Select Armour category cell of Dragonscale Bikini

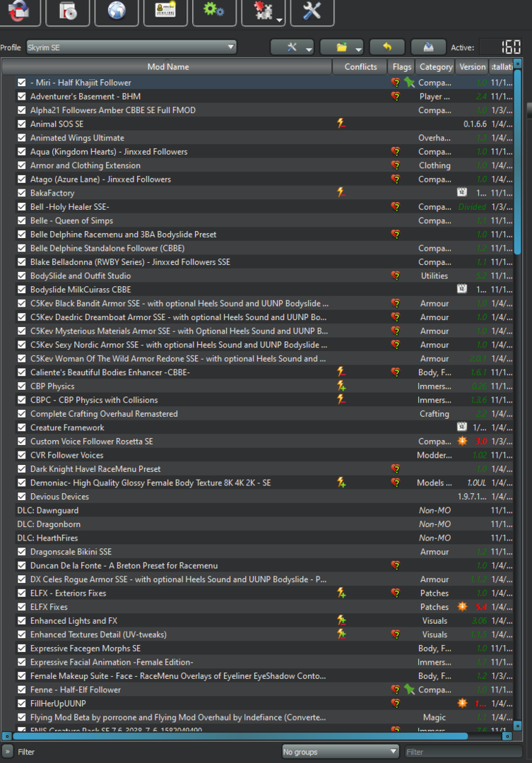click(x=435, y=552)
